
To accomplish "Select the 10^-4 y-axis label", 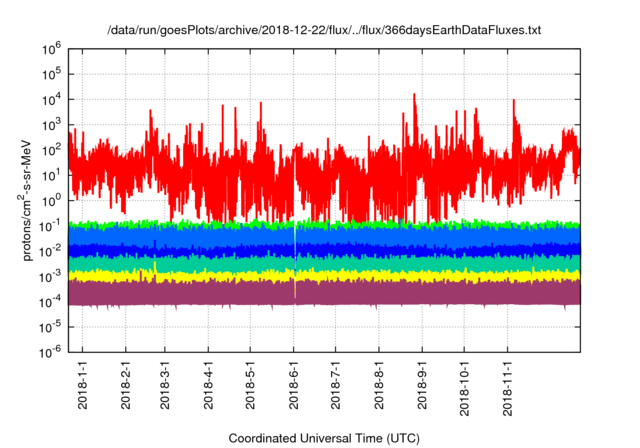I will pyautogui.click(x=50, y=302).
